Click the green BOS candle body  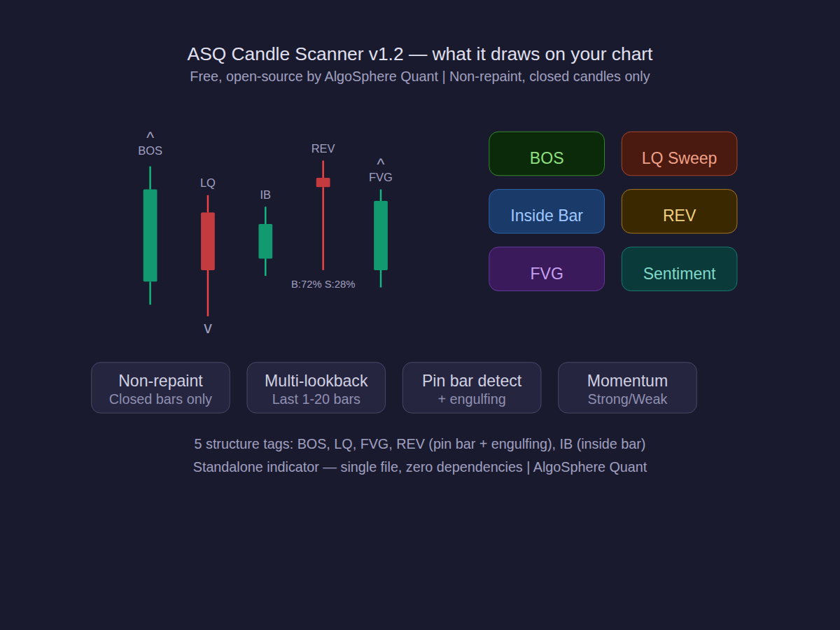(x=150, y=235)
